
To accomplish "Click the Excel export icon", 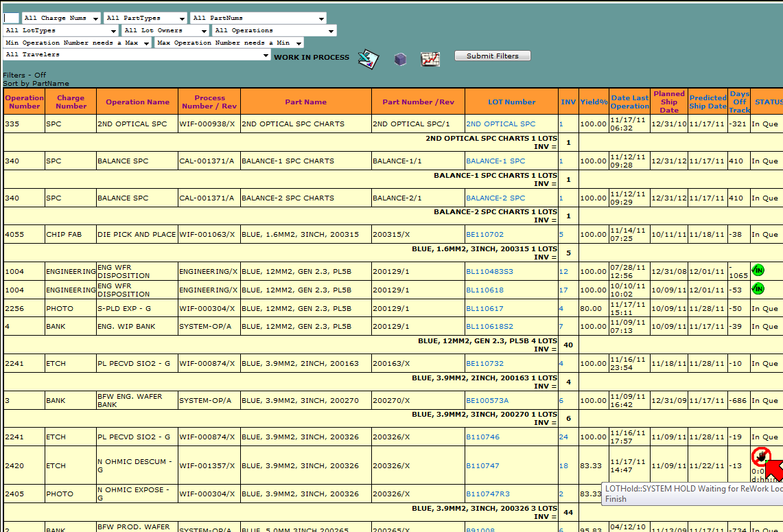I will 369,60.
